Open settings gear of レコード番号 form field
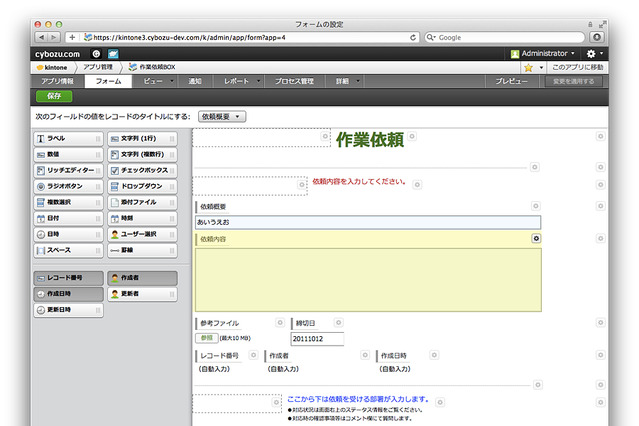The width and height of the screenshot is (639, 426). click(253, 355)
